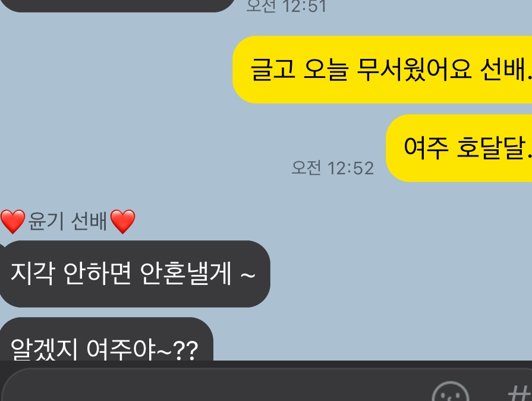Tap the red heart after 윤기 선배
This screenshot has width=532, height=401.
(x=123, y=221)
